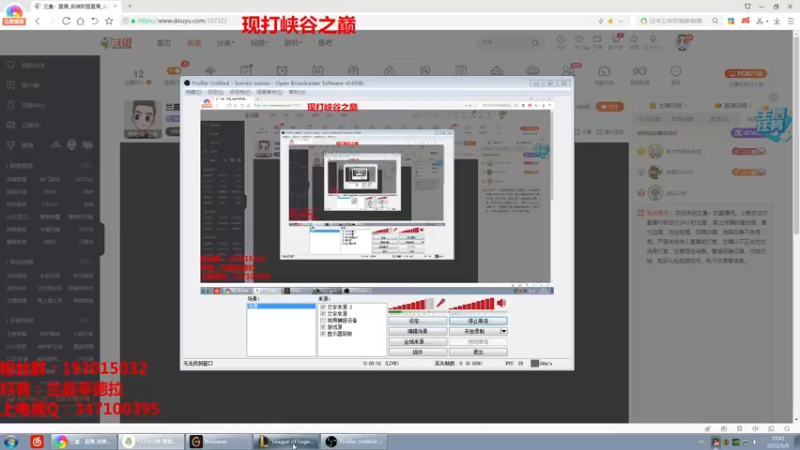Viewport: 800px width, 450px height.
Task: Expand the 分类 dropdown in Douyu nav
Action: 226,43
